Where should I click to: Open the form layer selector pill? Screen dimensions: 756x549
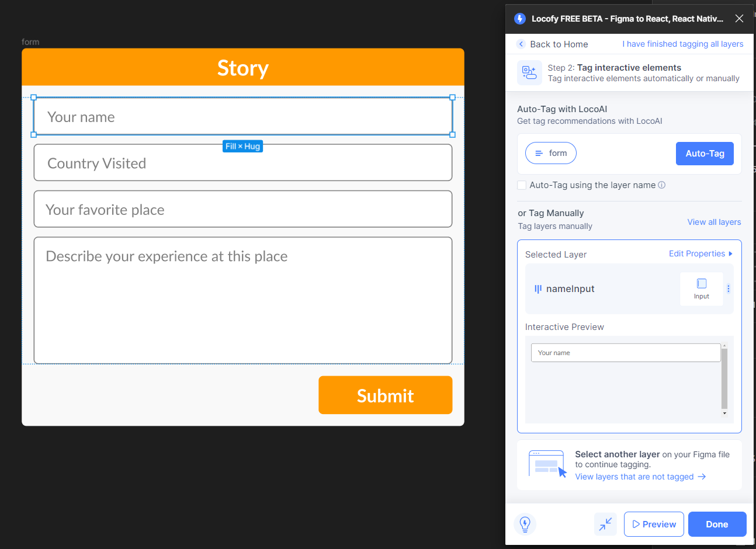tap(550, 153)
